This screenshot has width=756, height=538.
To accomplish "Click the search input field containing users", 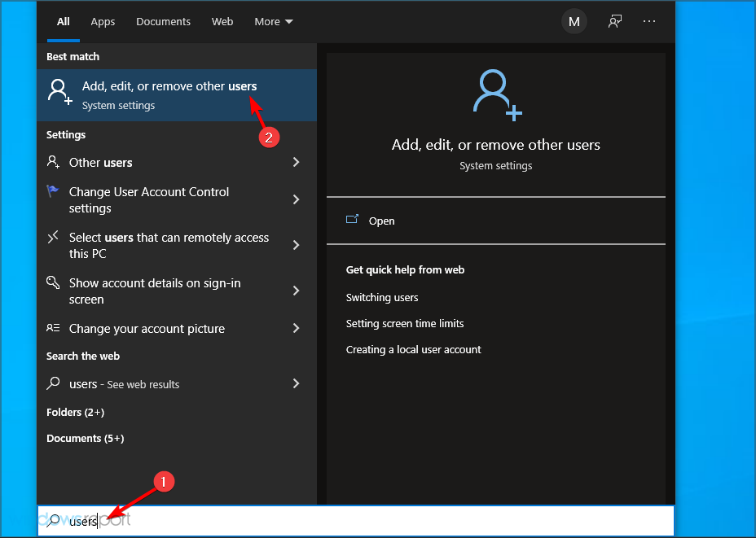I will [356, 521].
